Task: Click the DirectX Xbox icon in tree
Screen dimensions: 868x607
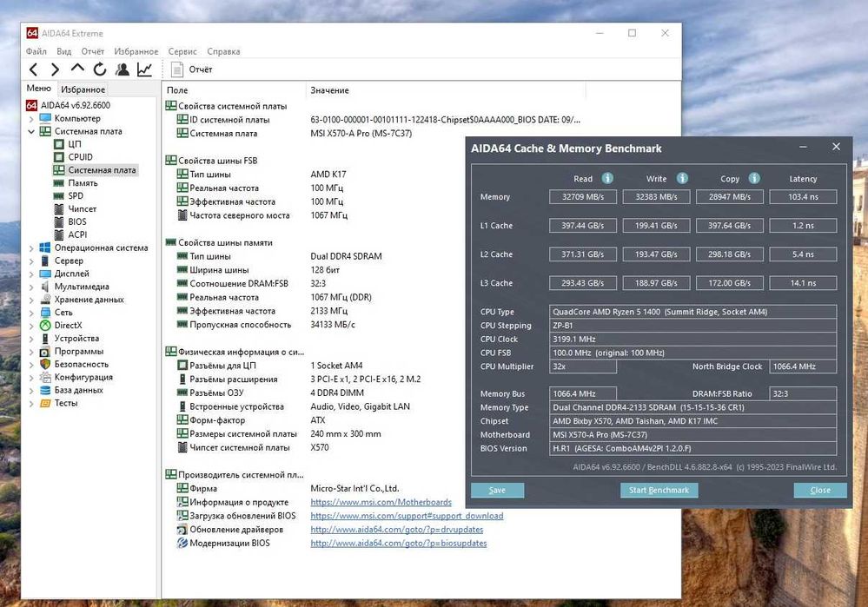Action: (x=45, y=326)
